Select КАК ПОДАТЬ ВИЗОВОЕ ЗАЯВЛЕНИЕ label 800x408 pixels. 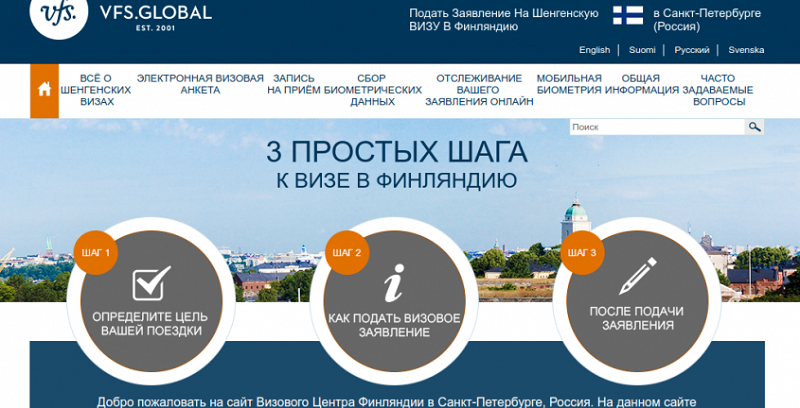tap(394, 325)
